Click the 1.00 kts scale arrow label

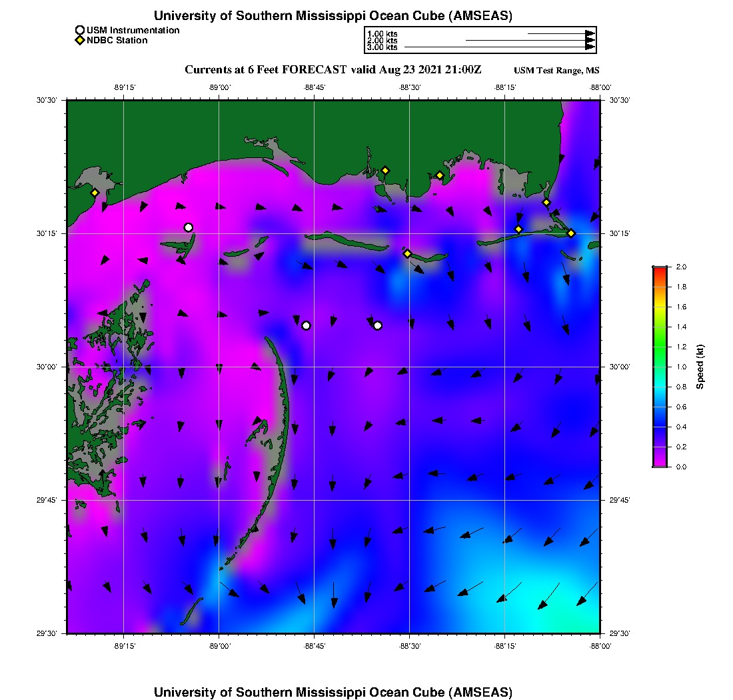click(382, 33)
